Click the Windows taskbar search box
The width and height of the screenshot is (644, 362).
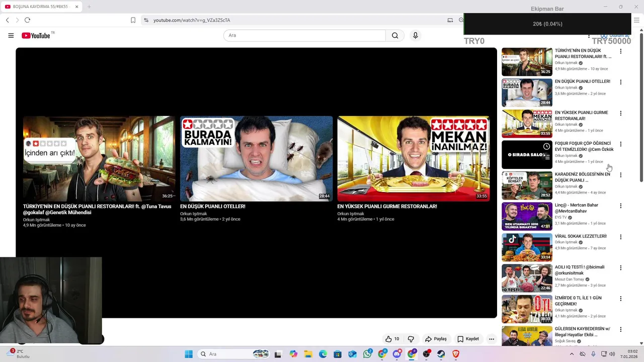point(234,354)
